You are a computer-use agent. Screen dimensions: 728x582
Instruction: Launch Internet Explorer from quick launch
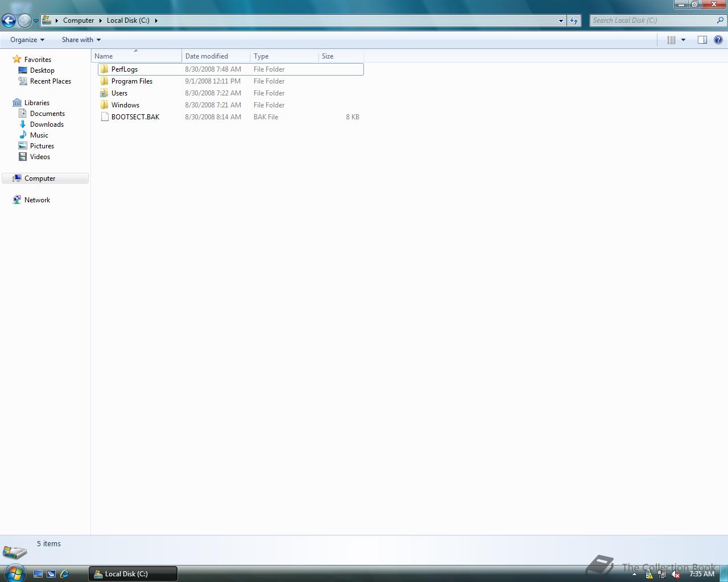click(64, 574)
